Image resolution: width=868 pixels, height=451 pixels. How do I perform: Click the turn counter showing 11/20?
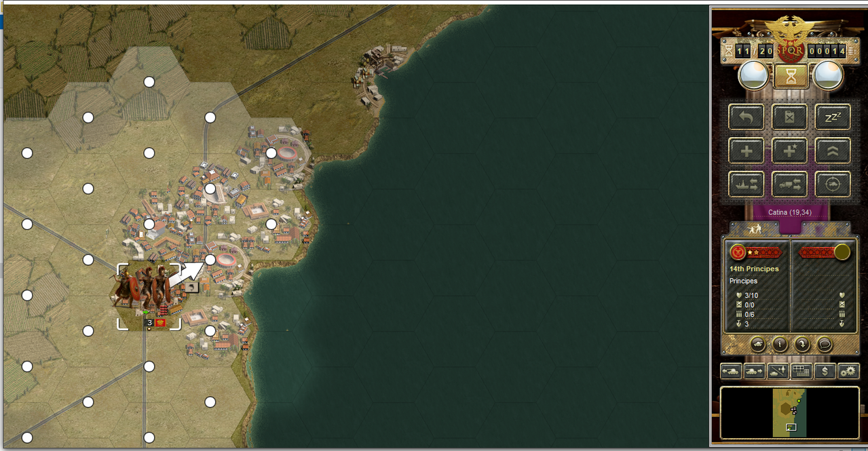point(755,51)
